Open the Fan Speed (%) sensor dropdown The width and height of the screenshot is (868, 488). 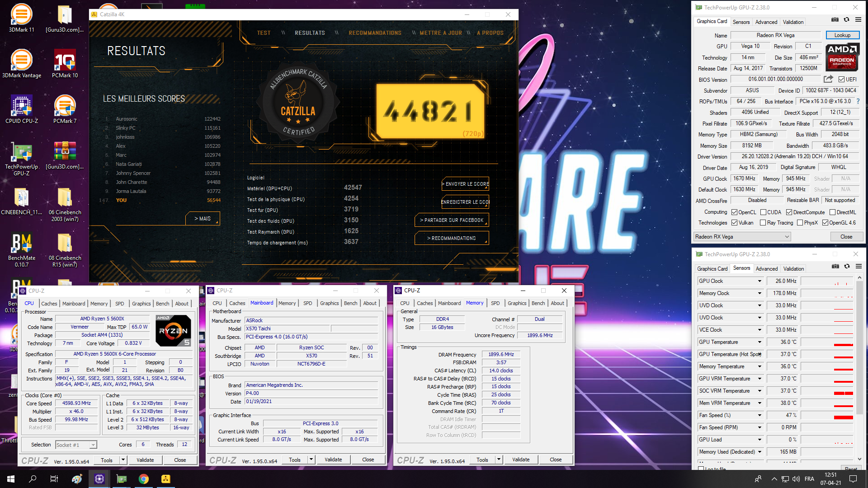tap(759, 415)
